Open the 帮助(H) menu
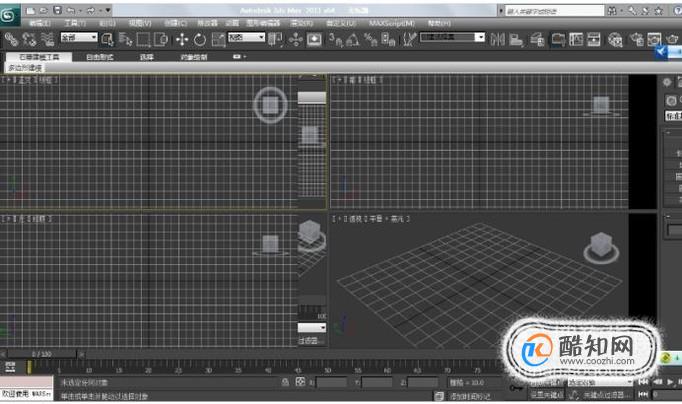The height and width of the screenshot is (404, 682). [x=438, y=23]
